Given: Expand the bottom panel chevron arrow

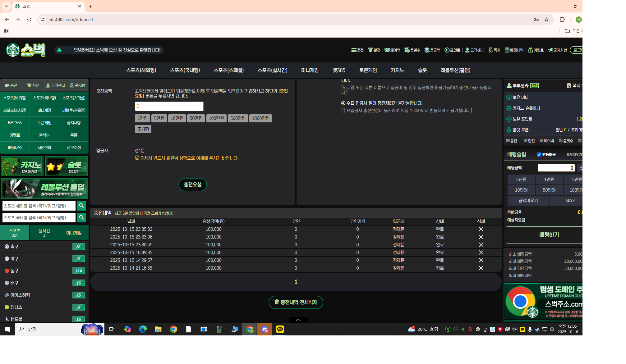Looking at the screenshot, I should [x=298, y=320].
